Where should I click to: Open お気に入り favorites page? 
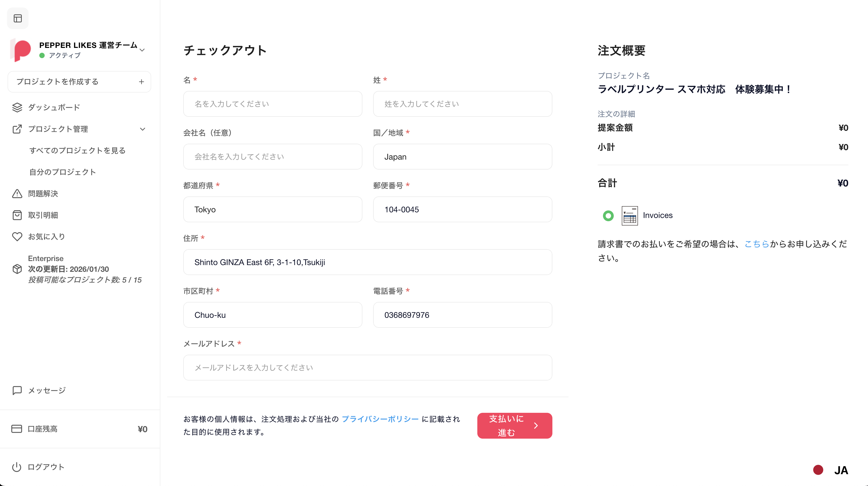point(46,237)
